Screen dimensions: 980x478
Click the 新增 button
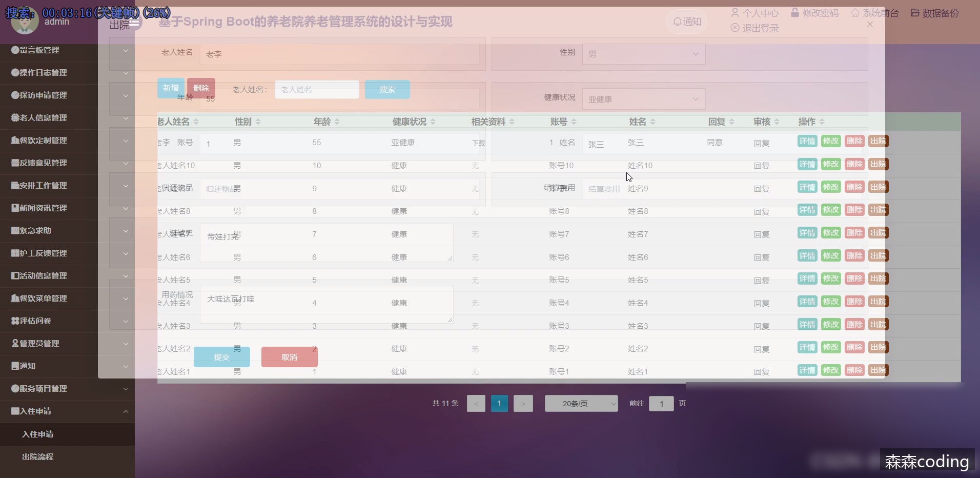(171, 88)
